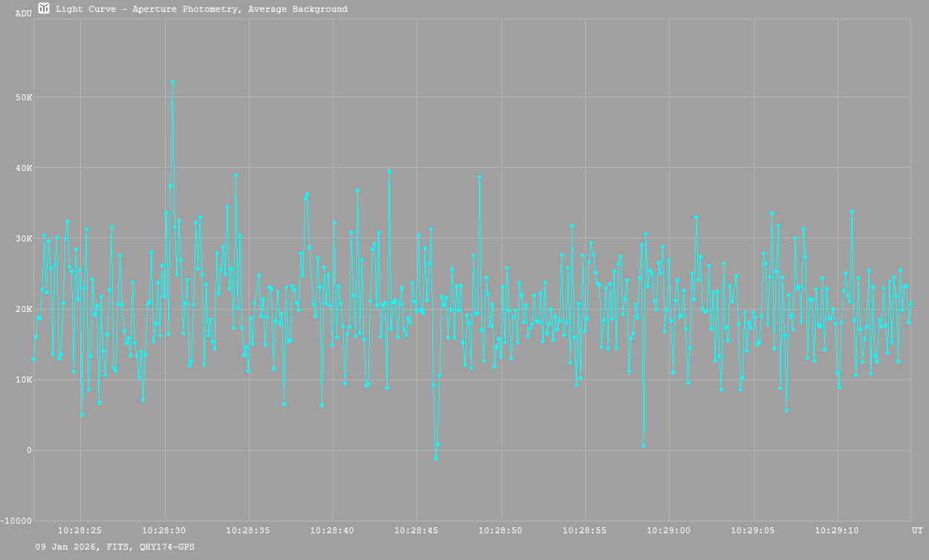Viewport: 929px width, 560px height.
Task: Click the 10K y-axis tick label
Action: (x=25, y=380)
